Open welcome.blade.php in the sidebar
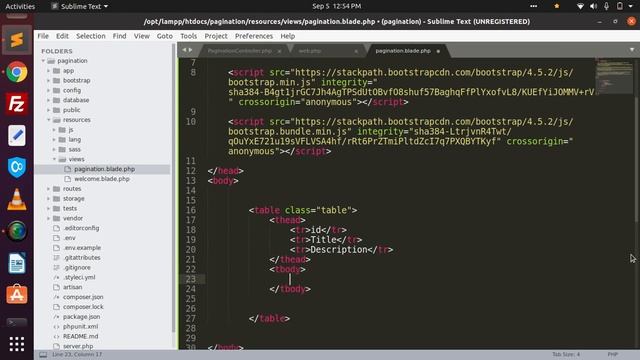 pyautogui.click(x=102, y=179)
